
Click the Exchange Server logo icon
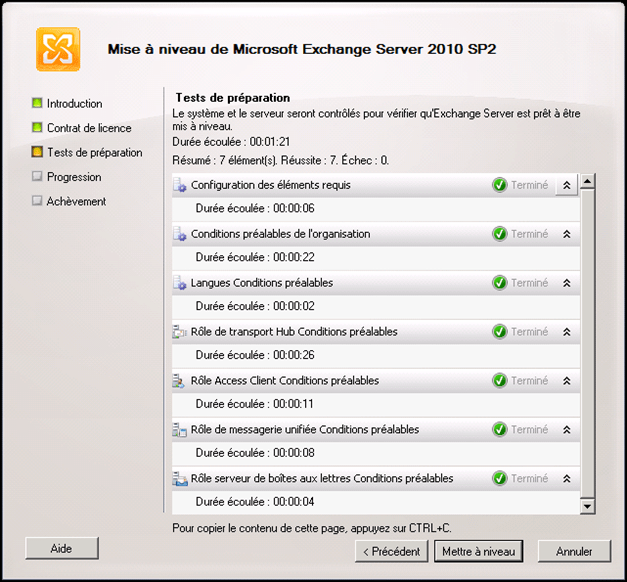point(58,49)
